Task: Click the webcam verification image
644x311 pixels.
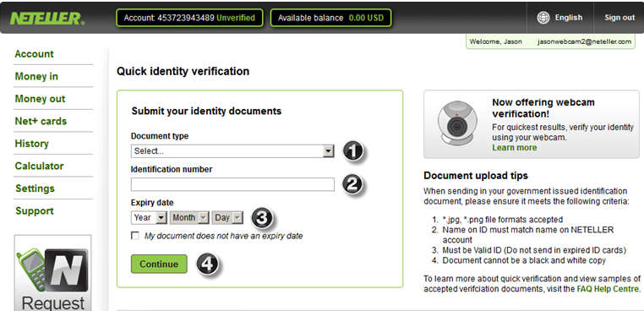Action: pos(457,124)
